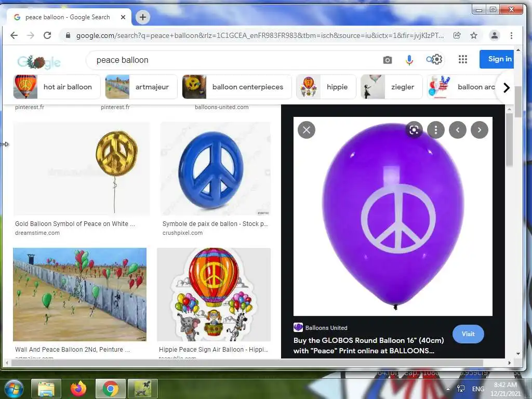Bookmark this page with the star
Screen dimensions: 532x399
tap(474, 35)
